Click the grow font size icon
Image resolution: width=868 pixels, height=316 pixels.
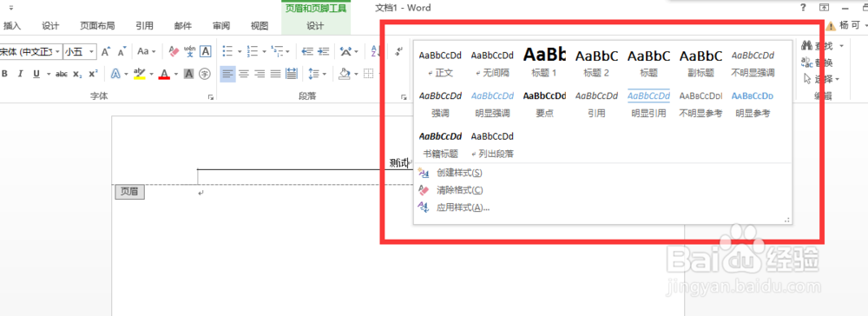coord(106,51)
